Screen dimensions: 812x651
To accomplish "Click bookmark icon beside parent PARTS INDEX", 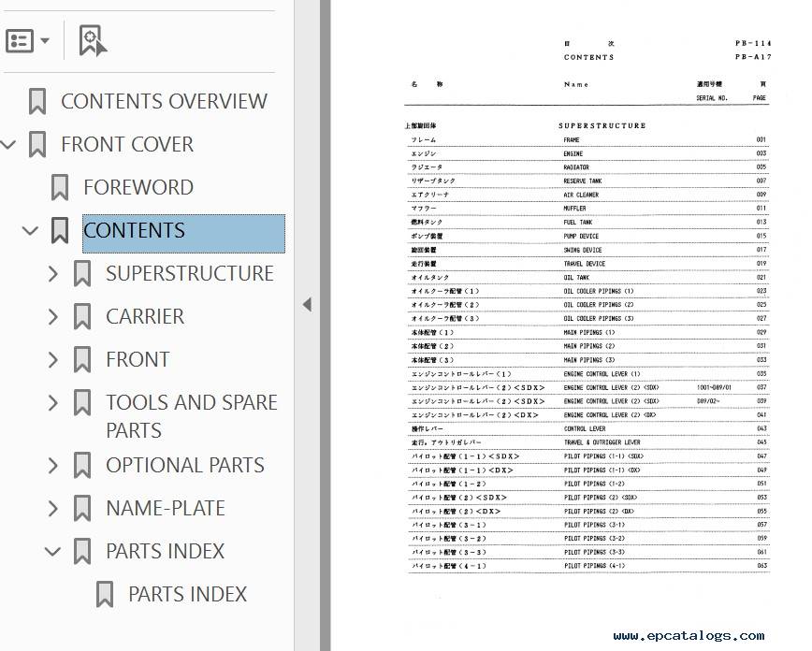I will point(82,551).
